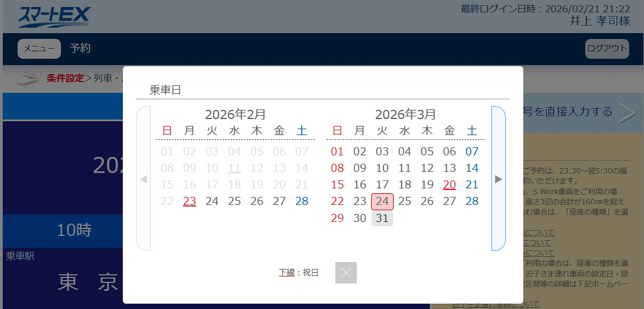Select March 12 date
This screenshot has width=644, height=309.
pyautogui.click(x=427, y=168)
